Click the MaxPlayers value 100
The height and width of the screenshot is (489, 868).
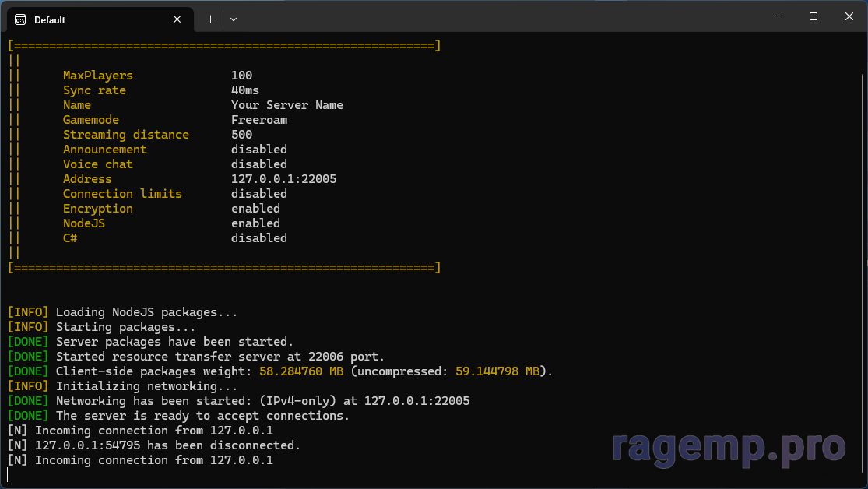coord(241,76)
